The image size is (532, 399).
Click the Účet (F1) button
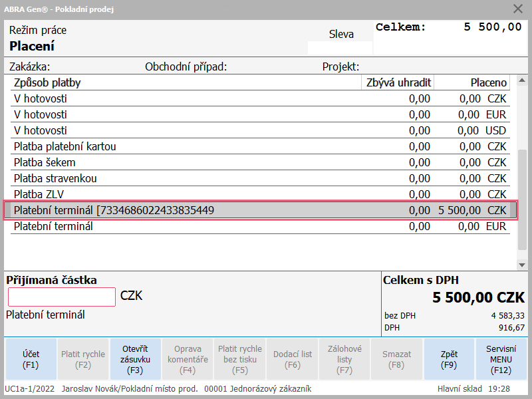tap(31, 359)
